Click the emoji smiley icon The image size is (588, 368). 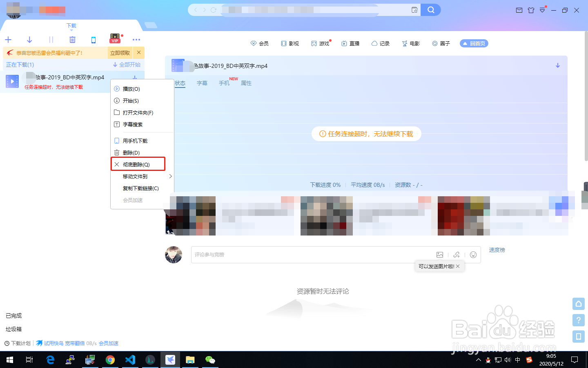[x=473, y=255]
